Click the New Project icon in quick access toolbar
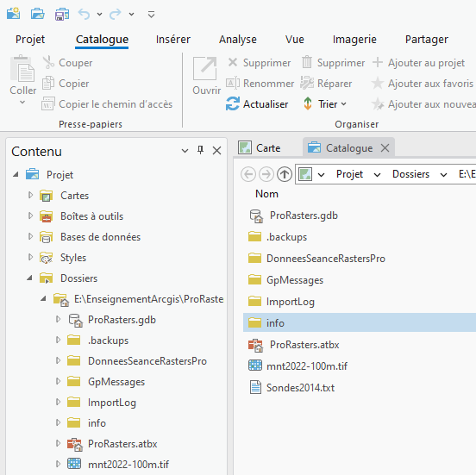Viewport: 476px width, 475px height. tap(13, 14)
